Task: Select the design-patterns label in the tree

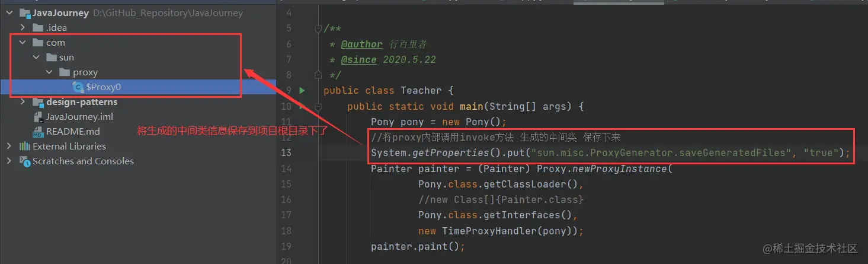Action: pos(82,101)
